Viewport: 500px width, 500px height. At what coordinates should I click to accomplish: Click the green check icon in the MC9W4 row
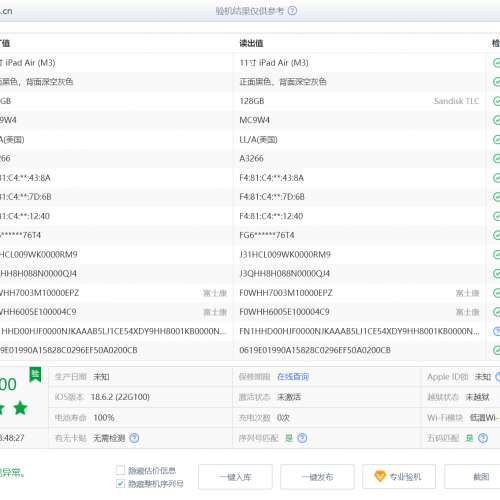tap(496, 120)
